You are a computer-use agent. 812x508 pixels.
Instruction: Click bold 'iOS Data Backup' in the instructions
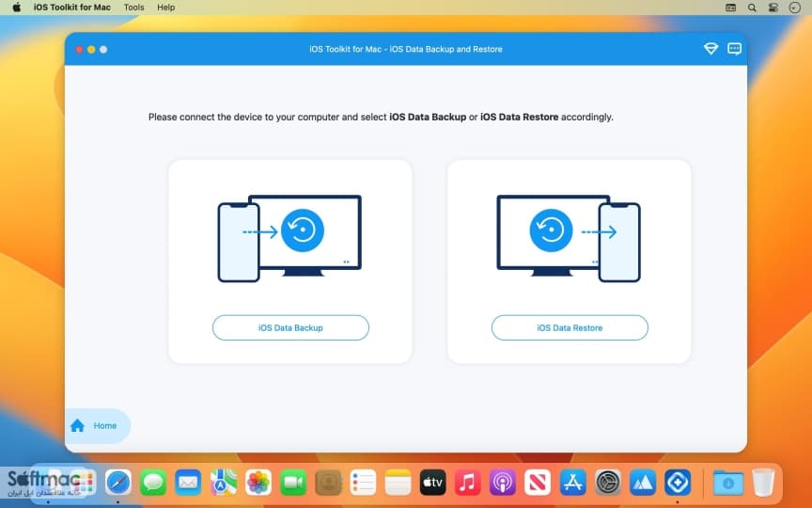point(428,118)
